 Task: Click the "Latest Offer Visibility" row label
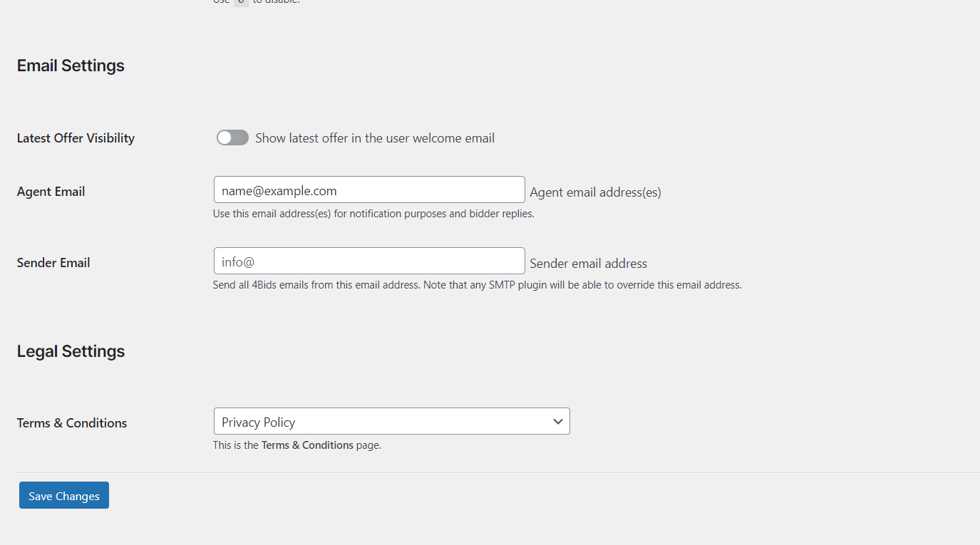coord(76,138)
